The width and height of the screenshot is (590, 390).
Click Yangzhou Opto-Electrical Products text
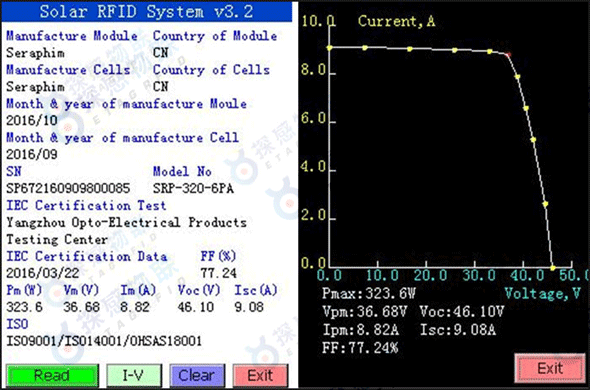[x=126, y=222]
